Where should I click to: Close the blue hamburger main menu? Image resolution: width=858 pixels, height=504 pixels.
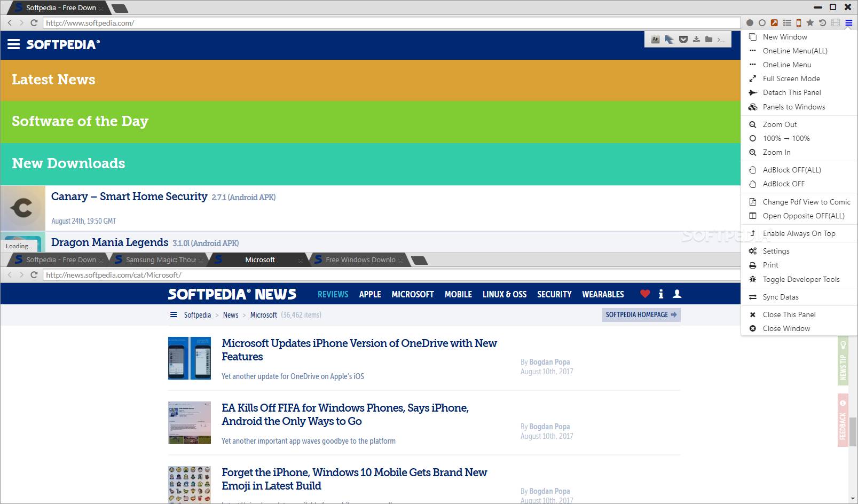point(849,23)
